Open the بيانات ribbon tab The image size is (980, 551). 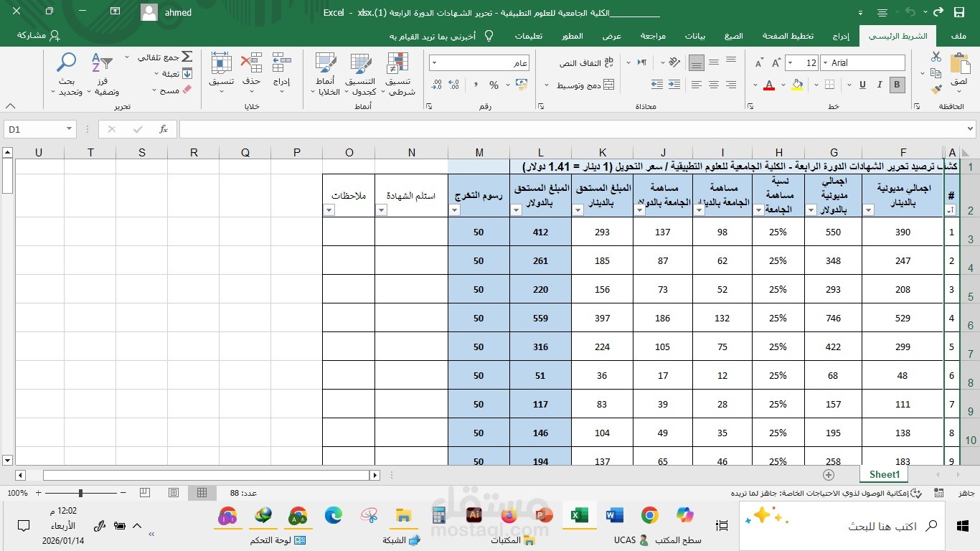tap(695, 36)
